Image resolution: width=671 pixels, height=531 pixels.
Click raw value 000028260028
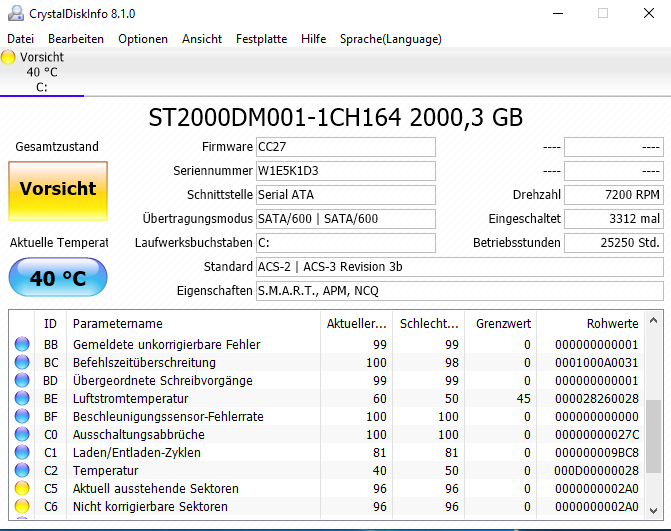[597, 398]
